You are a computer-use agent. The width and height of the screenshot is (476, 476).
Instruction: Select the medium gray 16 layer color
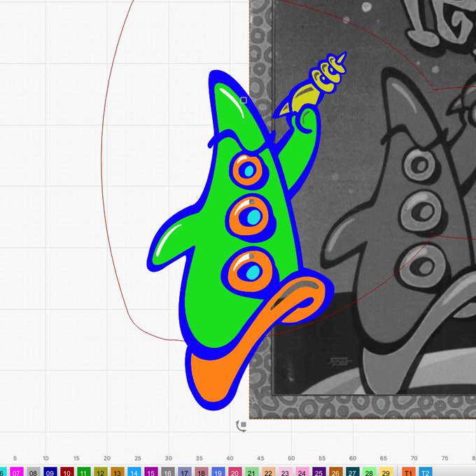(168, 472)
